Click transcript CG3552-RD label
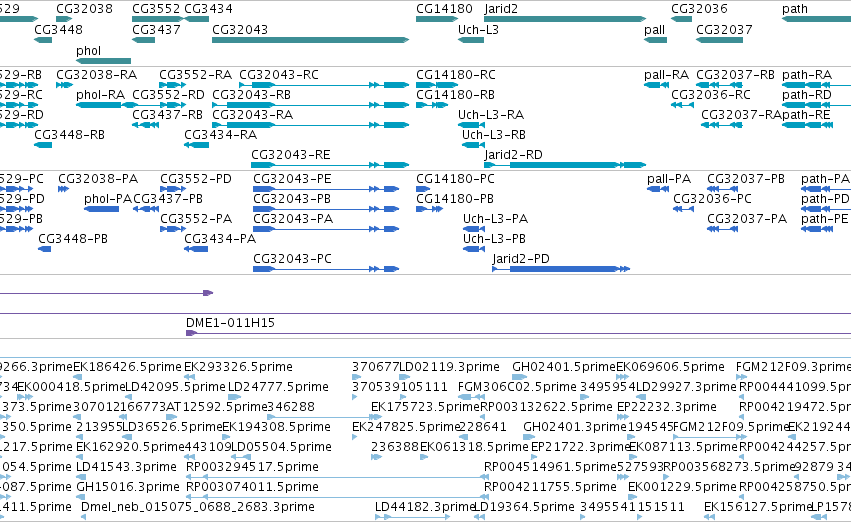This screenshot has width=851, height=522. click(168, 95)
